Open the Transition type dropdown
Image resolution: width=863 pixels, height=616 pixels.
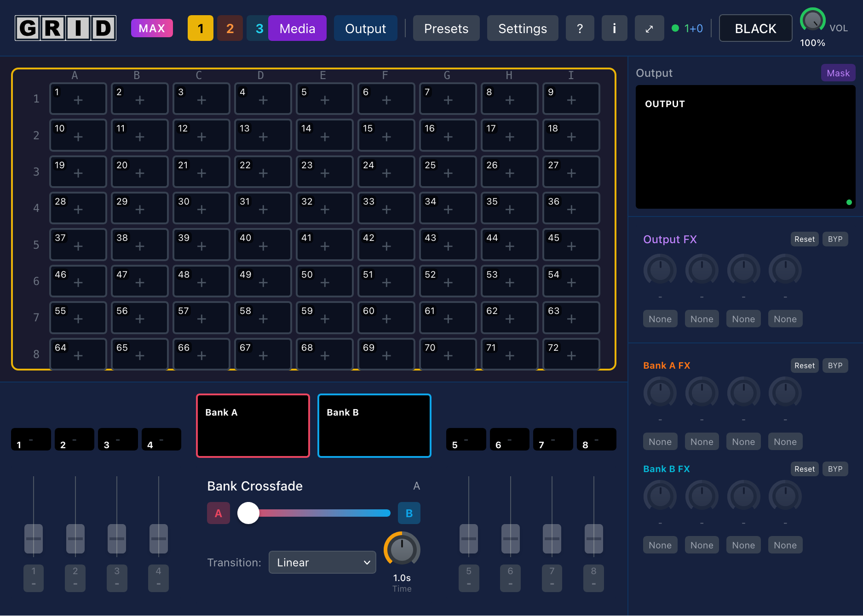322,562
